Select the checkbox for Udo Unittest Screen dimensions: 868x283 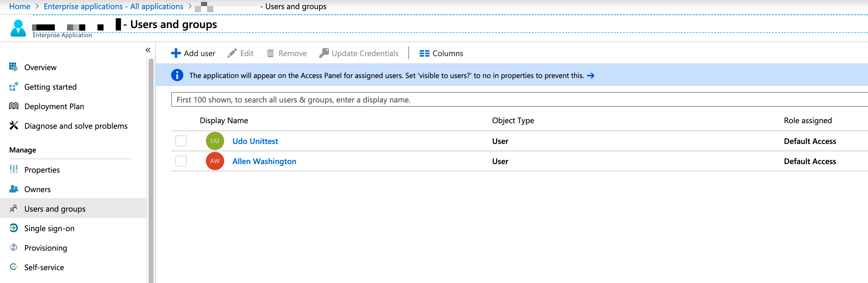pyautogui.click(x=181, y=141)
